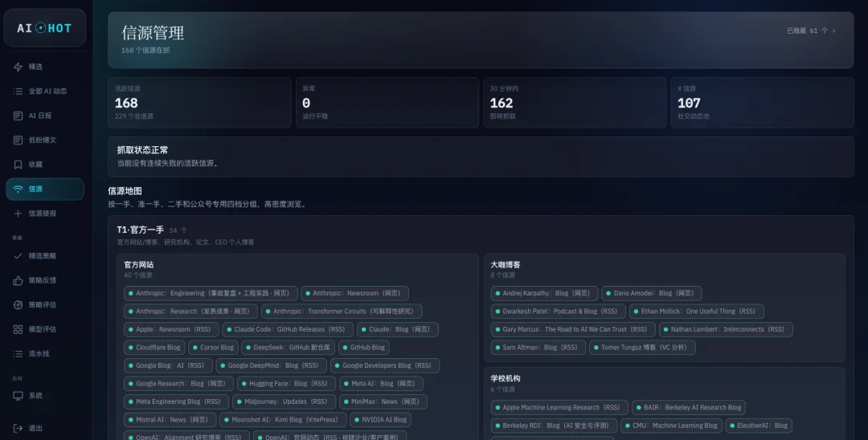Open the 系统 monitor icon
The image size is (868, 440).
tap(18, 396)
